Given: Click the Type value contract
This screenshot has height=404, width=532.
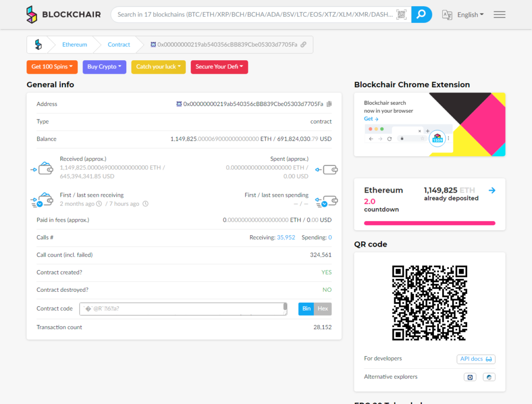Looking at the screenshot, I should (x=321, y=122).
